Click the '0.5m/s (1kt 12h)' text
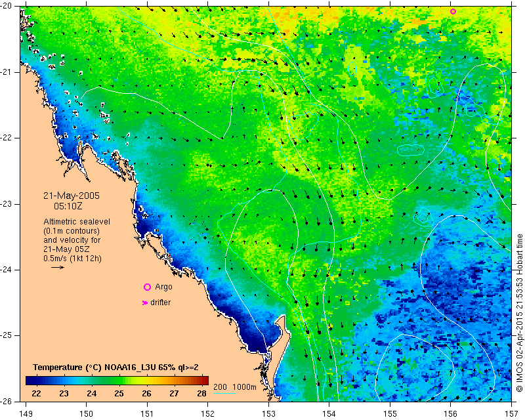The width and height of the screenshot is (525, 420). pyautogui.click(x=72, y=259)
